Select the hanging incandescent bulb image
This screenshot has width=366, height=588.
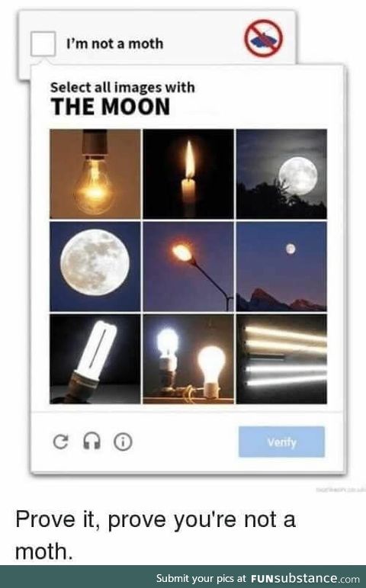(95, 174)
